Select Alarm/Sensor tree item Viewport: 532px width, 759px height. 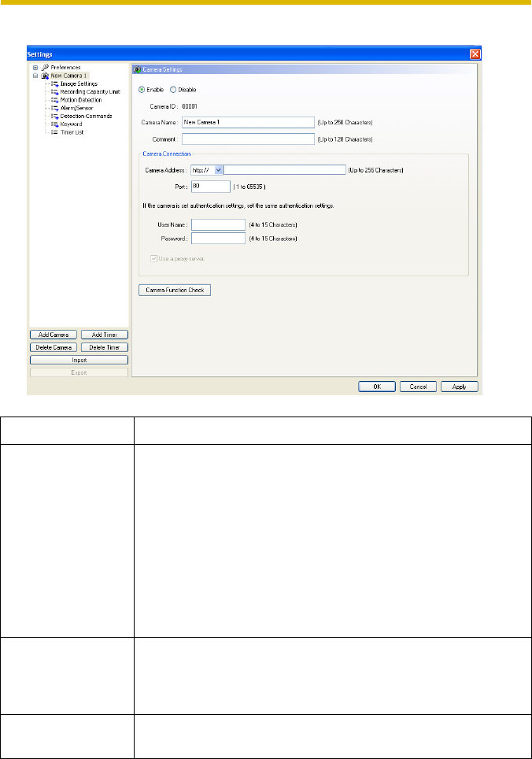(x=76, y=108)
